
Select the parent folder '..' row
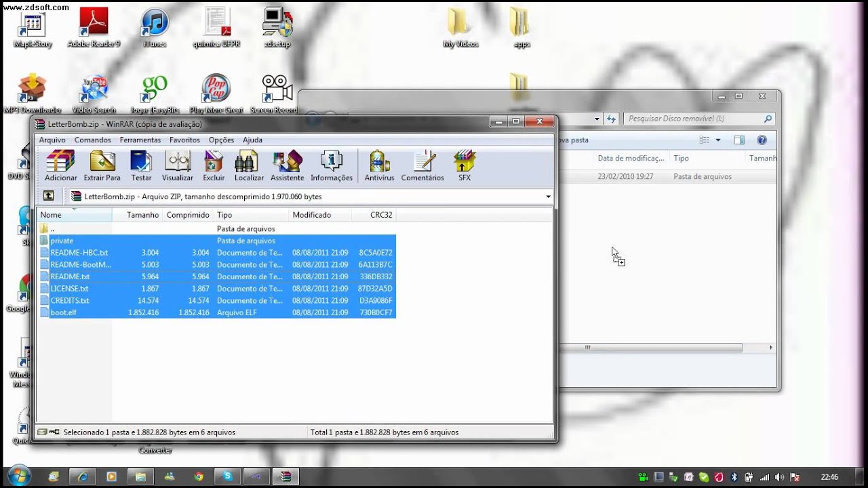click(x=217, y=229)
